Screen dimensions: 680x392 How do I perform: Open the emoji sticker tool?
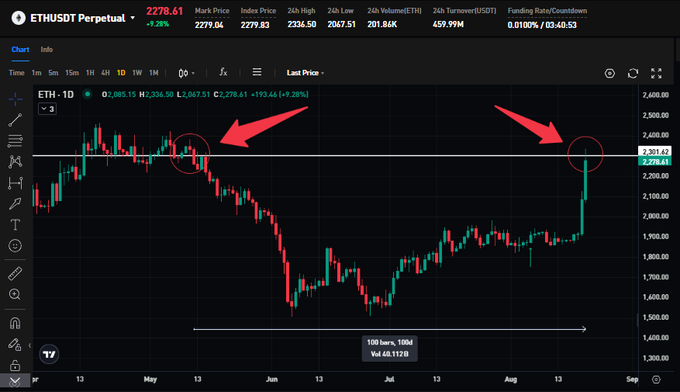tap(15, 246)
